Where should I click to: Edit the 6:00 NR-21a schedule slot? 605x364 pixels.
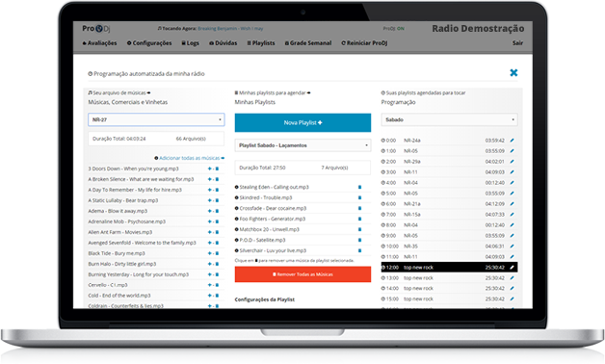512,204
